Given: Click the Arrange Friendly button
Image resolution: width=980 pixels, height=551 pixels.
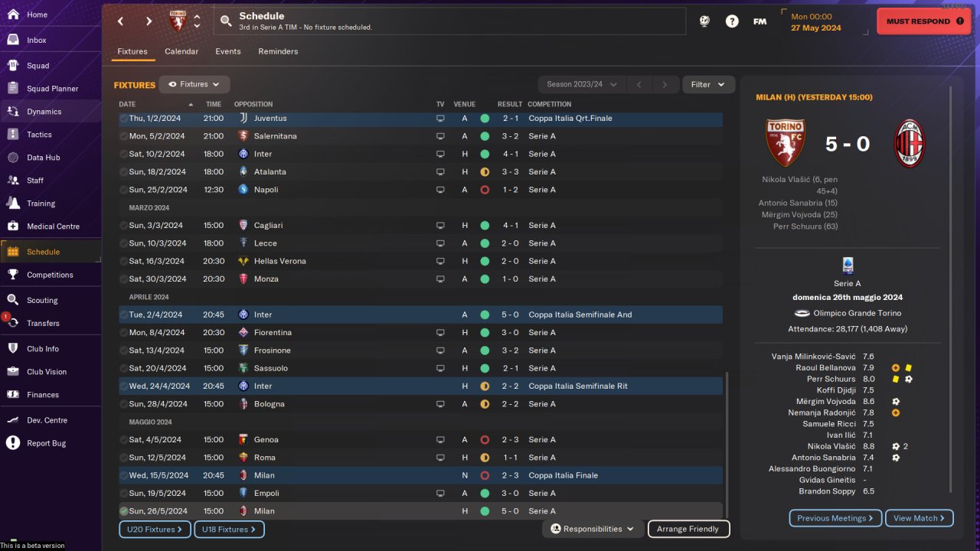Looking at the screenshot, I should (x=688, y=529).
